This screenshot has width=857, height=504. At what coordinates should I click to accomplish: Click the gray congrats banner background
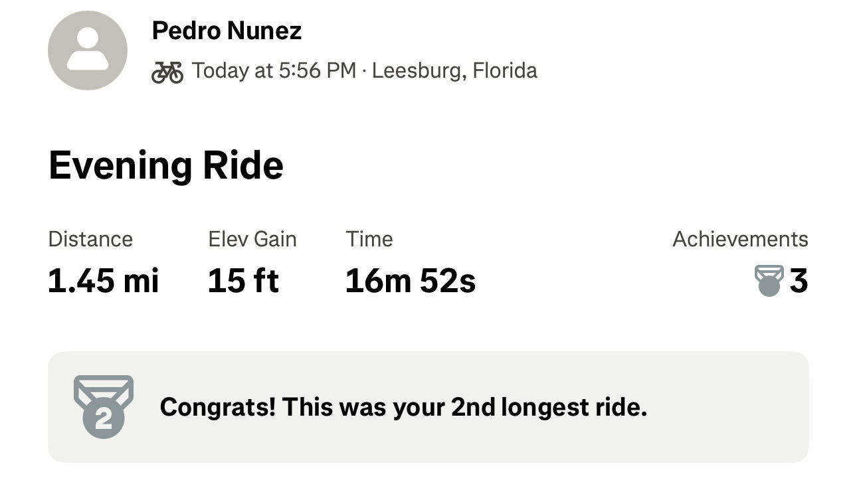pos(428,407)
